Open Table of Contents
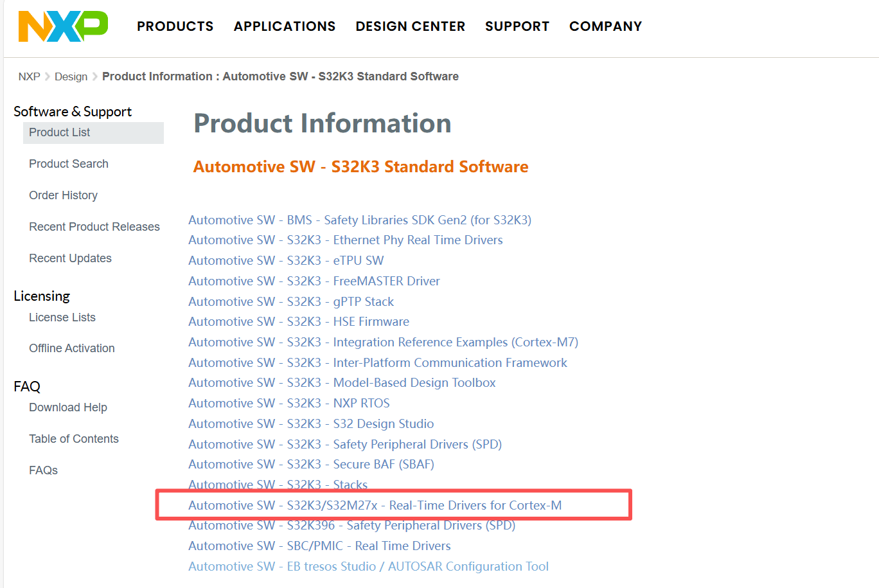 pos(74,439)
